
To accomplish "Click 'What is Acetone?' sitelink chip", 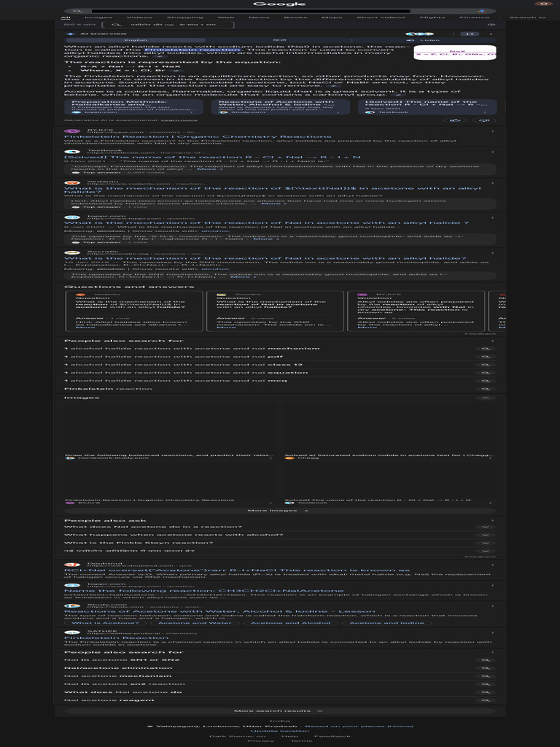I will tap(105, 623).
